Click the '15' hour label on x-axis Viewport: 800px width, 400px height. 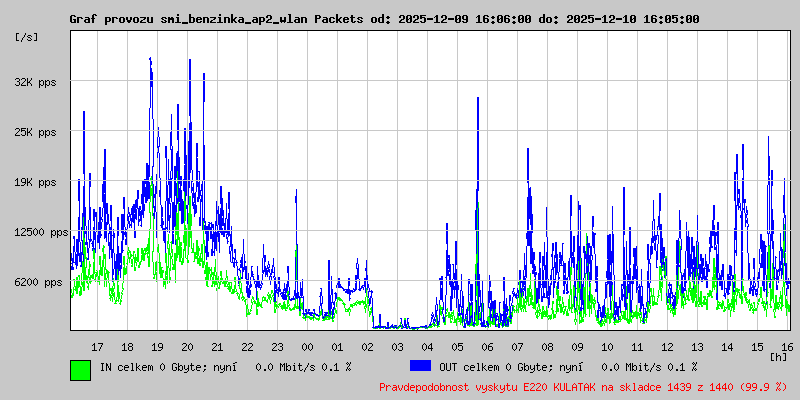click(x=757, y=347)
